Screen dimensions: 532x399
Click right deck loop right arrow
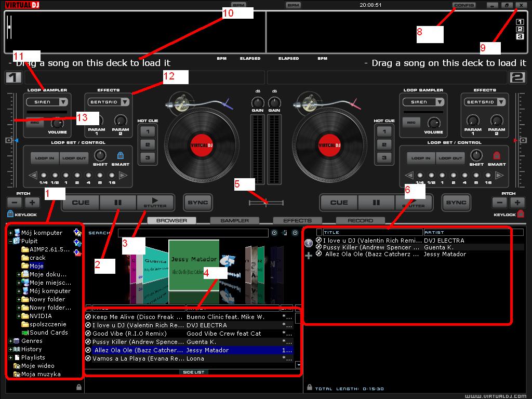(499, 176)
